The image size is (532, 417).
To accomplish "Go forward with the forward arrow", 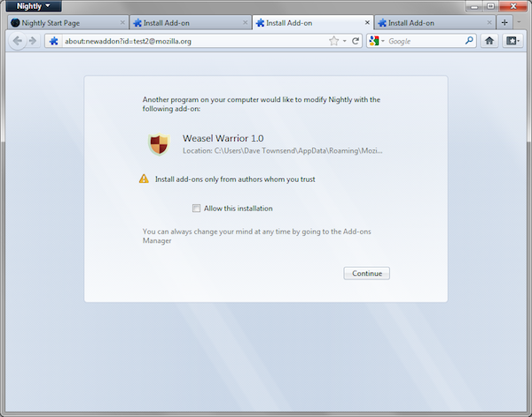I will 33,41.
